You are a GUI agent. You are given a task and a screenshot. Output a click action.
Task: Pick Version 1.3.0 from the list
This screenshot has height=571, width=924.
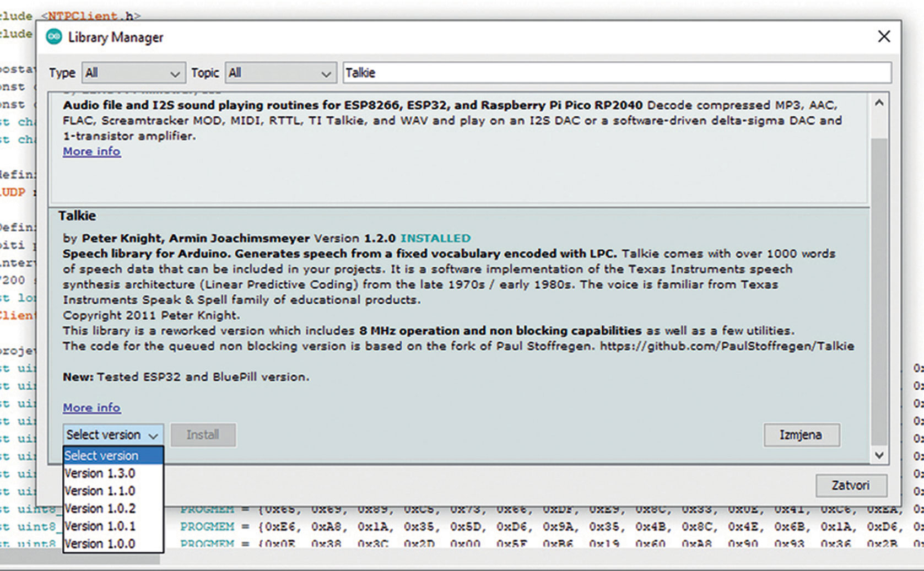(x=113, y=473)
